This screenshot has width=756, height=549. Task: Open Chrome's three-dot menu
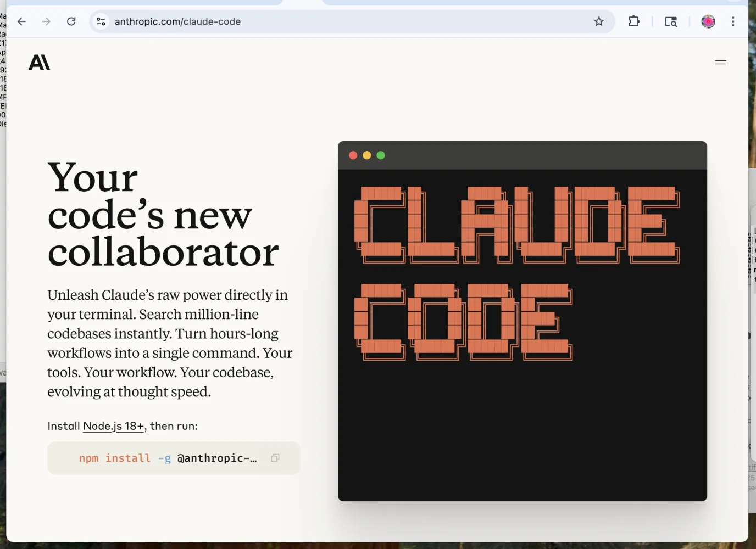click(x=733, y=21)
